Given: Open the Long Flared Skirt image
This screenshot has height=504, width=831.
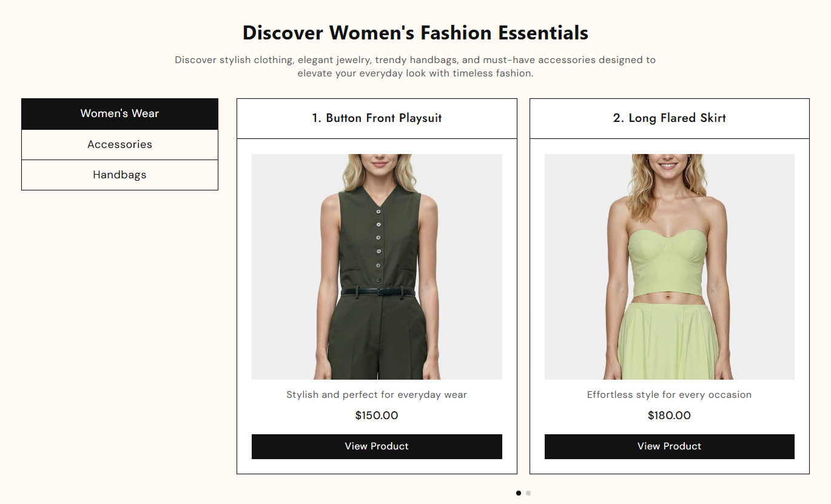Looking at the screenshot, I should point(670,267).
